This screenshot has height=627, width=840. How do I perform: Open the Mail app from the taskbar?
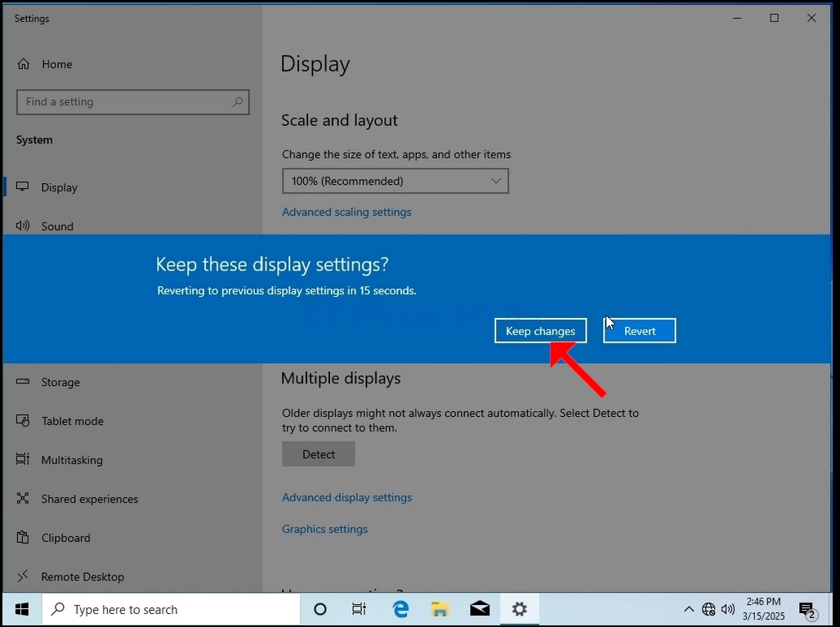pyautogui.click(x=480, y=609)
